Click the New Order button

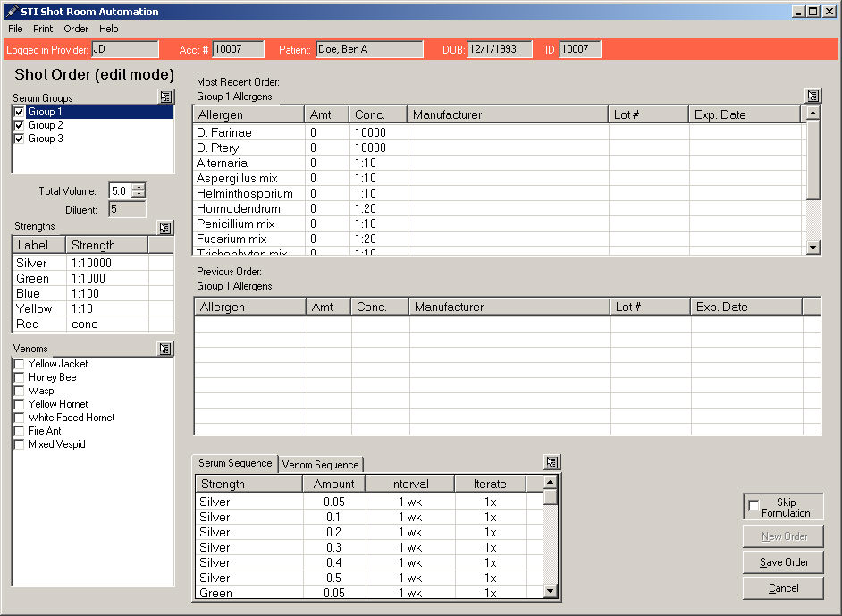[x=784, y=536]
